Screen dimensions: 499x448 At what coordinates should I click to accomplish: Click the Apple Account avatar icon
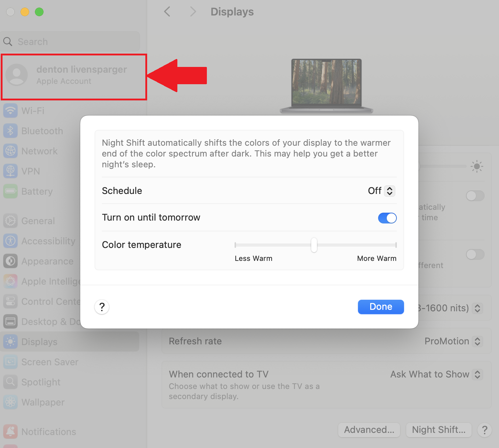(x=17, y=75)
